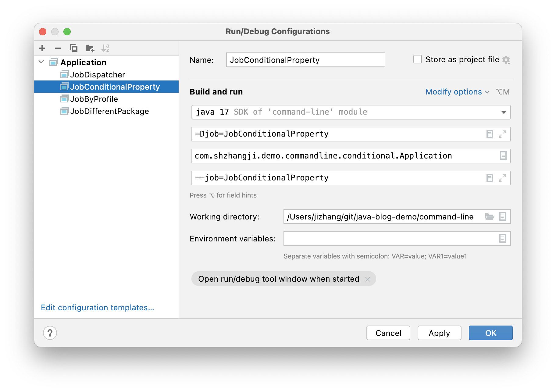Expand the VM options field

[x=502, y=134]
